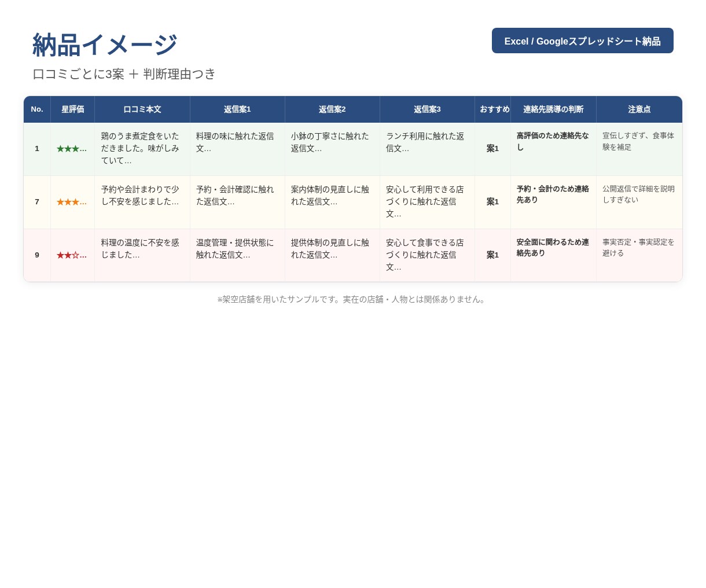706x588 pixels.
Task: Select the 星評価 column header
Action: [73, 109]
